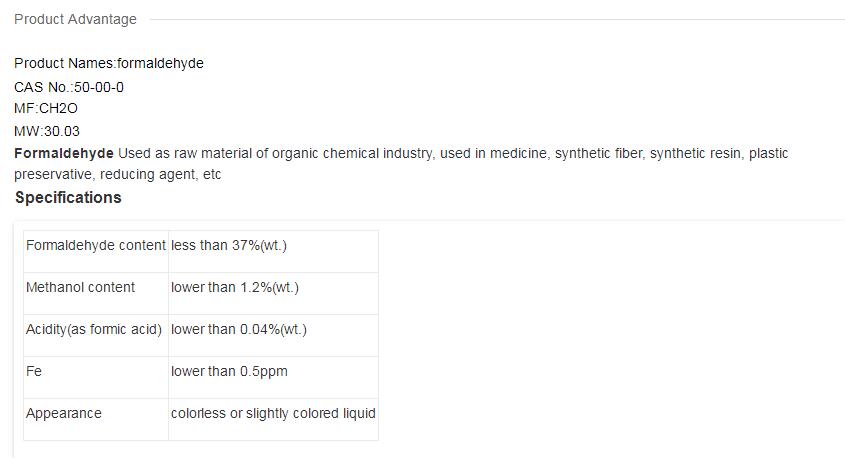The width and height of the screenshot is (845, 458).
Task: Select the Acidity(as formic acid) cell
Action: click(x=94, y=329)
